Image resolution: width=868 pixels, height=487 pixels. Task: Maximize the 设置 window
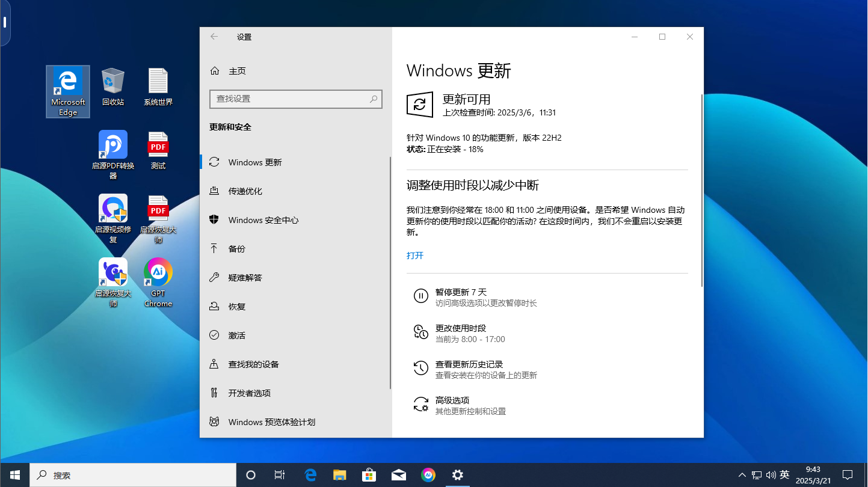click(x=662, y=37)
